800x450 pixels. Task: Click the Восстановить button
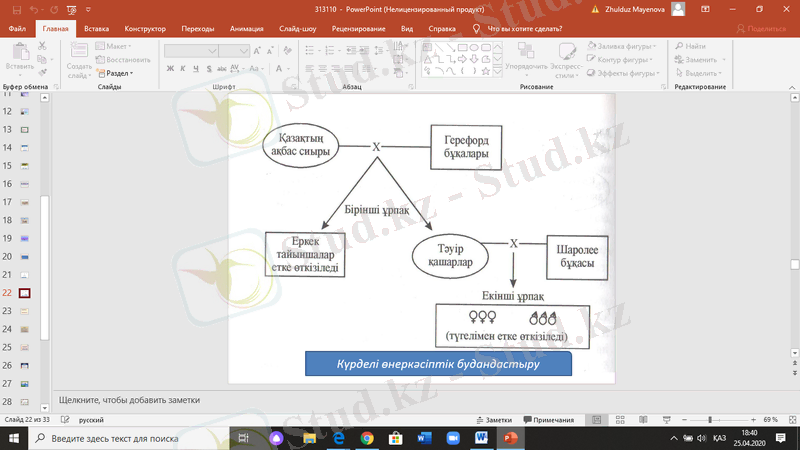[123, 60]
